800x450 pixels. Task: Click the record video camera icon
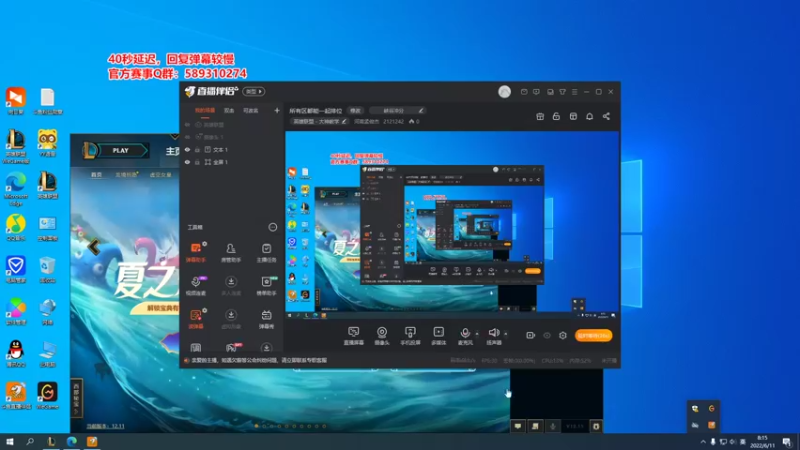click(531, 335)
